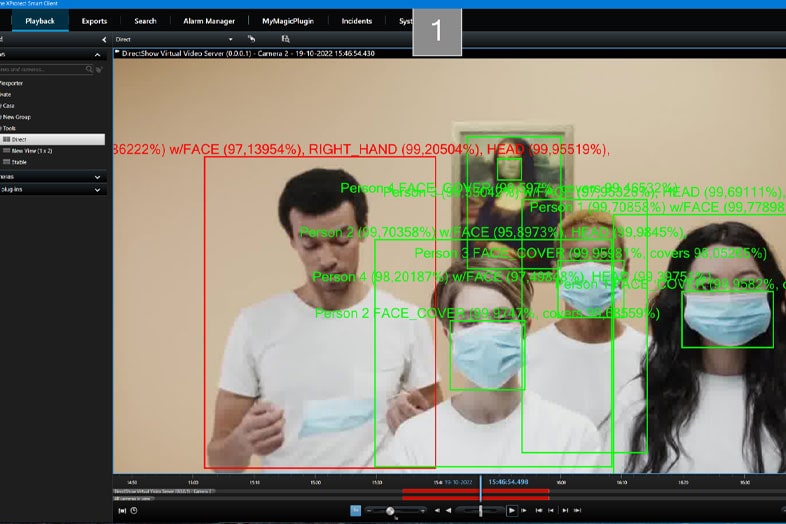Image resolution: width=786 pixels, height=524 pixels.
Task: Switch to the Playback tab
Action: point(40,21)
